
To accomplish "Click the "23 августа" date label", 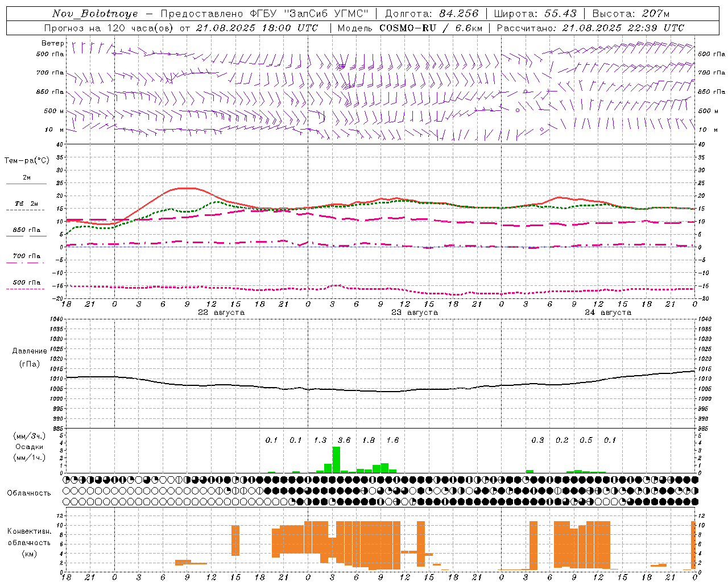I will coord(415,313).
